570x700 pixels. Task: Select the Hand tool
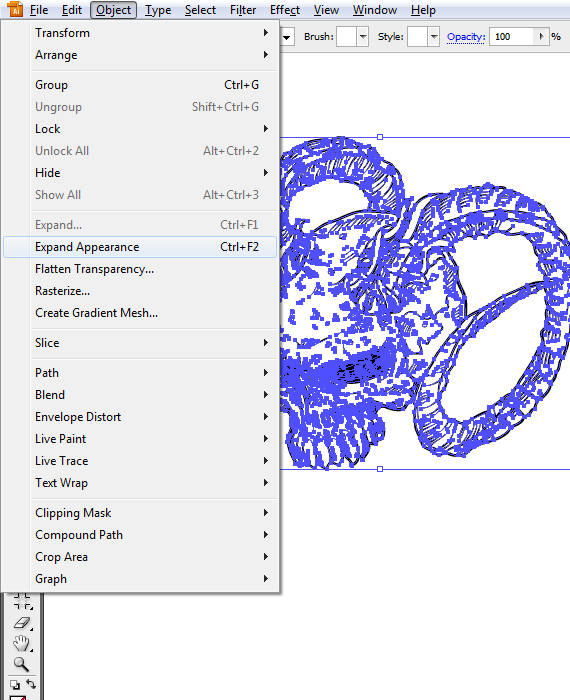click(x=22, y=643)
